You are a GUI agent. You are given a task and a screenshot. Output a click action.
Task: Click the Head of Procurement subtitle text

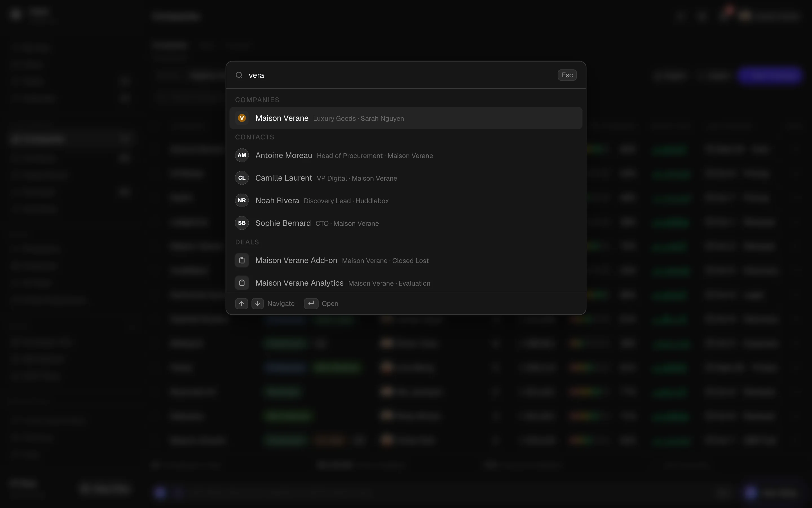350,156
